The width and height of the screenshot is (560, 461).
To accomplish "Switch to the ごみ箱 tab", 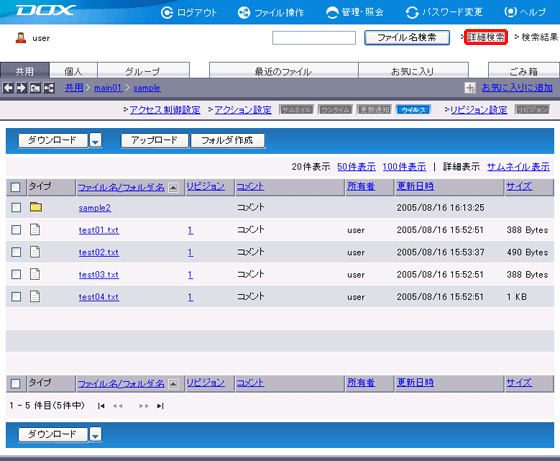I will [x=524, y=71].
